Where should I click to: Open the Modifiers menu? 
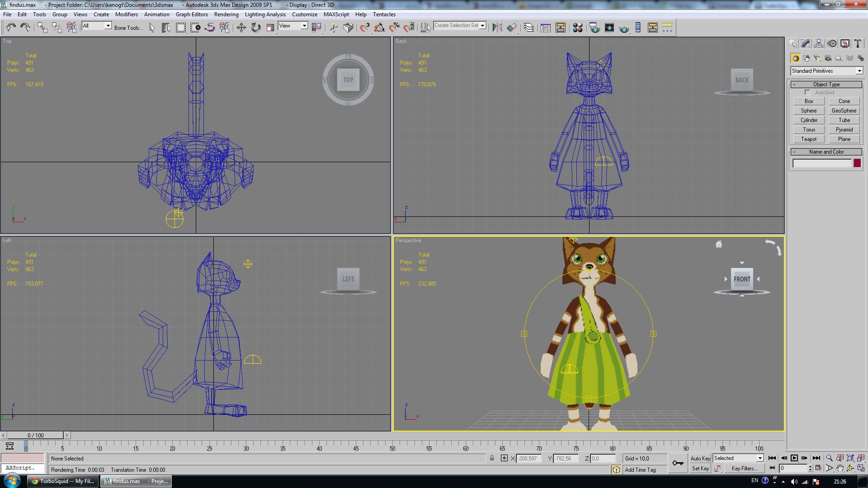[126, 14]
